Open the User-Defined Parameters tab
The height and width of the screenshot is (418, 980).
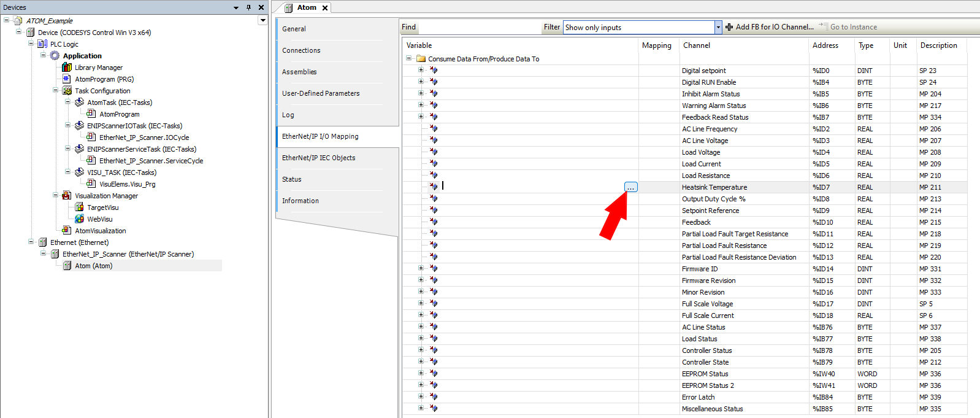pyautogui.click(x=321, y=93)
